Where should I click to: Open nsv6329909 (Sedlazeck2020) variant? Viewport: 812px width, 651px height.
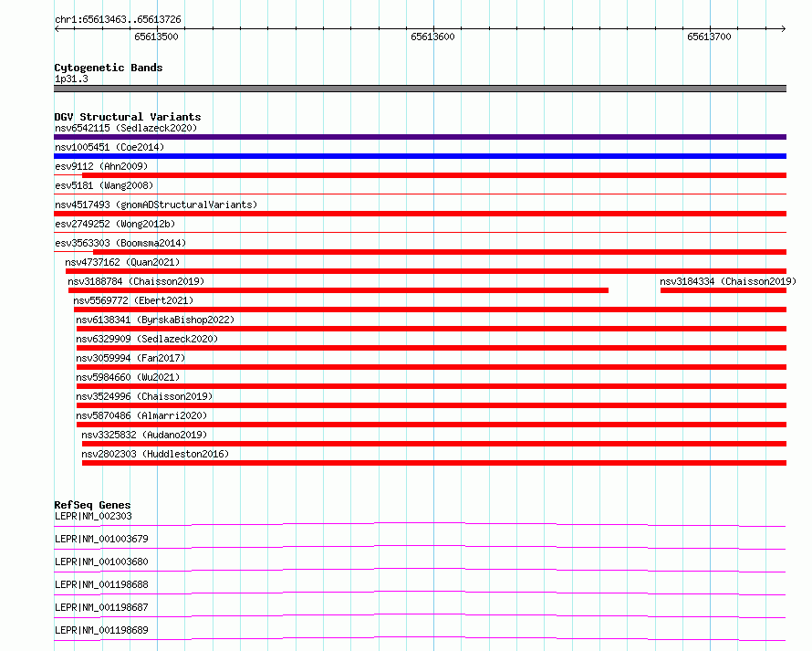pyautogui.click(x=147, y=339)
